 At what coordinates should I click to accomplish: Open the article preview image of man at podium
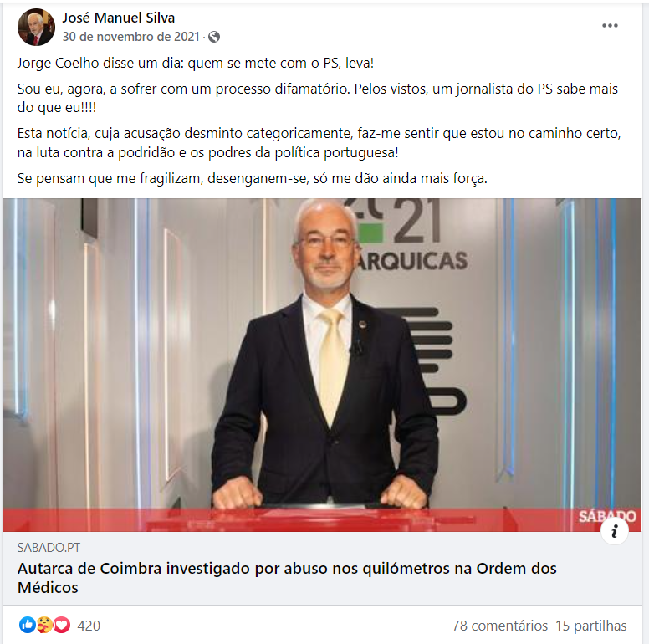tap(322, 365)
